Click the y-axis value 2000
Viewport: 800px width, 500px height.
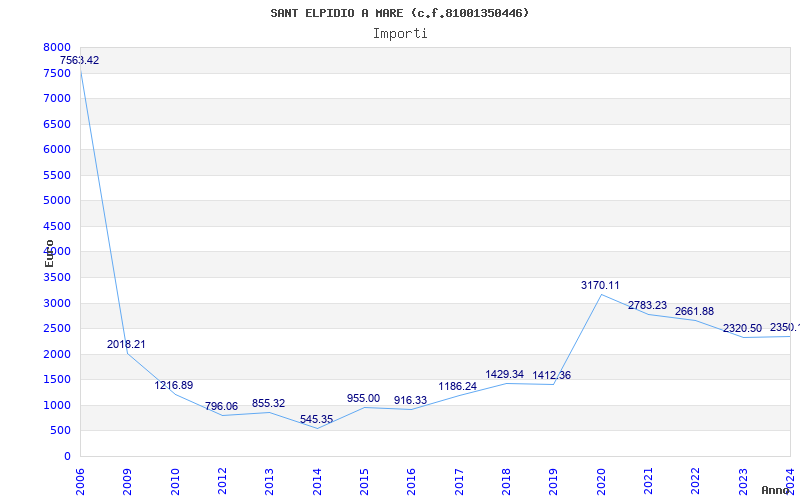(x=57, y=354)
